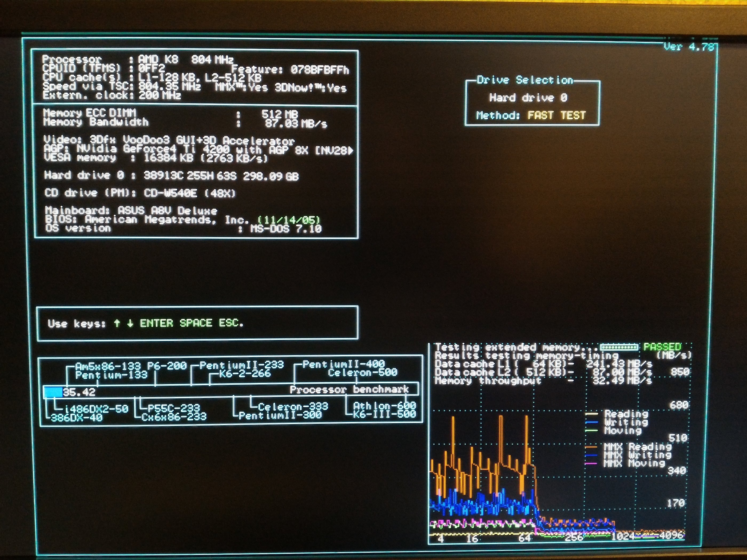This screenshot has width=747, height=560.
Task: Click the yellow Reading legend line
Action: [x=592, y=414]
